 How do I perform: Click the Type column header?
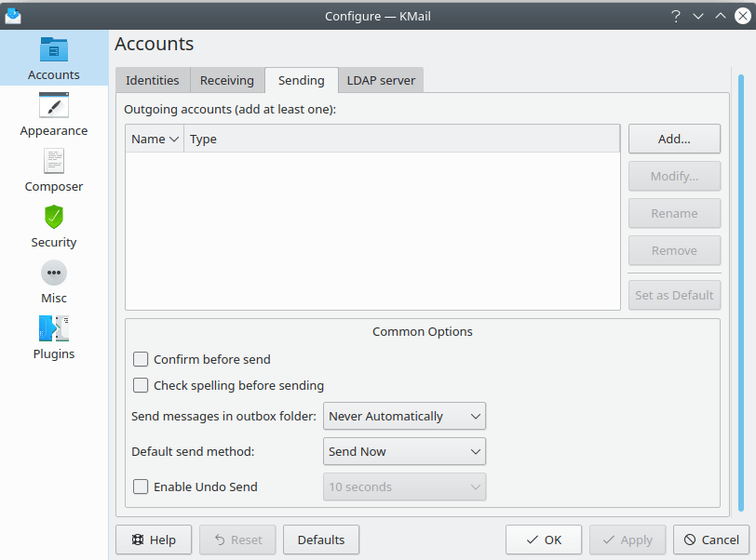[x=203, y=138]
